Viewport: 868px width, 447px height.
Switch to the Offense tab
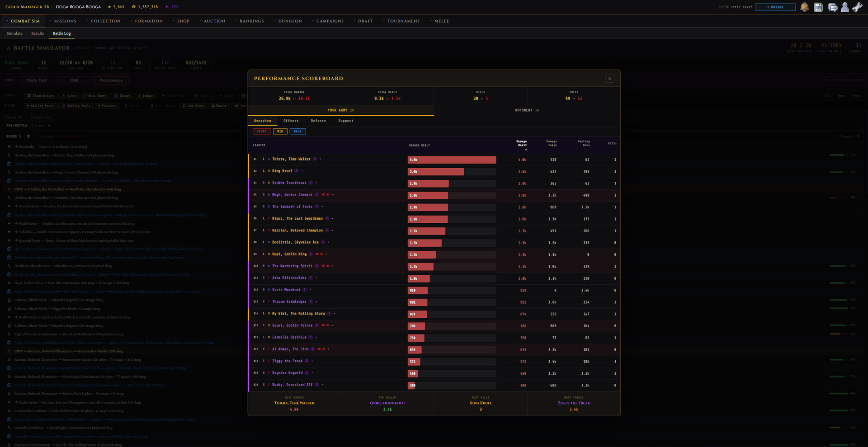(291, 121)
